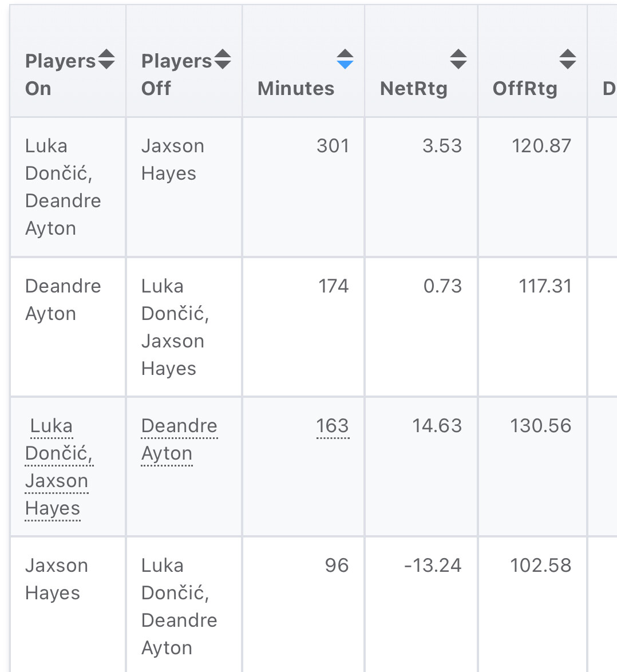The image size is (617, 672).
Task: Open the underlined Luka Dončić, Jaxson Hayes link
Action: pos(58,467)
